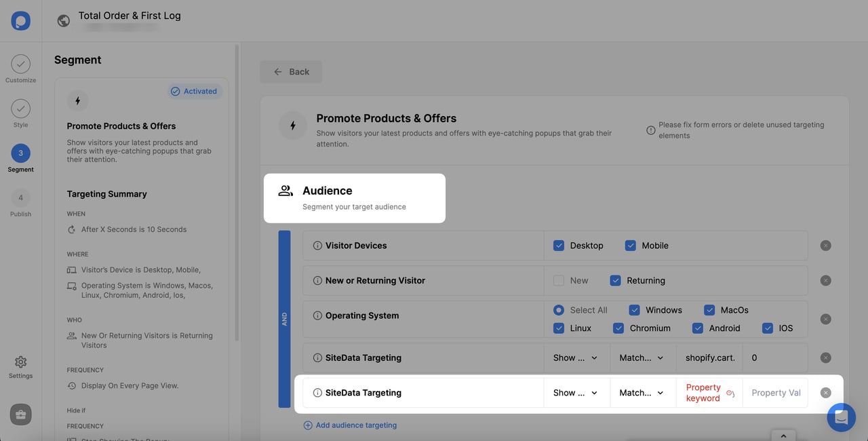The image size is (868, 441).
Task: Click Display On Every Page View
Action: point(130,385)
